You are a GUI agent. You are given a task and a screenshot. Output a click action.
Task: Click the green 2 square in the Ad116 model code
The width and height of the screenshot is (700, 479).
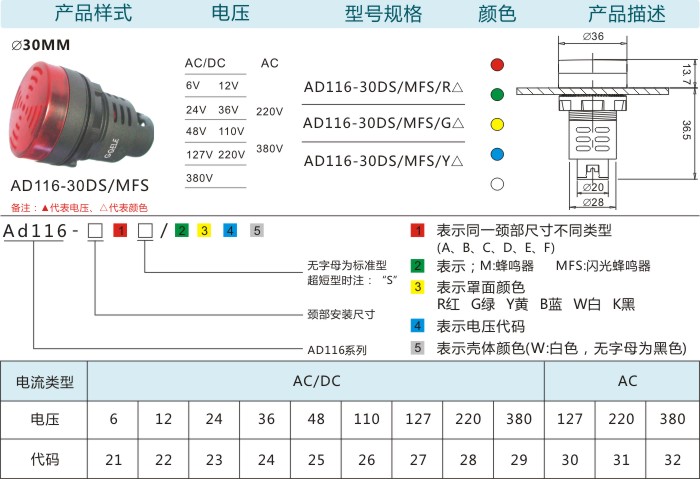tap(181, 231)
